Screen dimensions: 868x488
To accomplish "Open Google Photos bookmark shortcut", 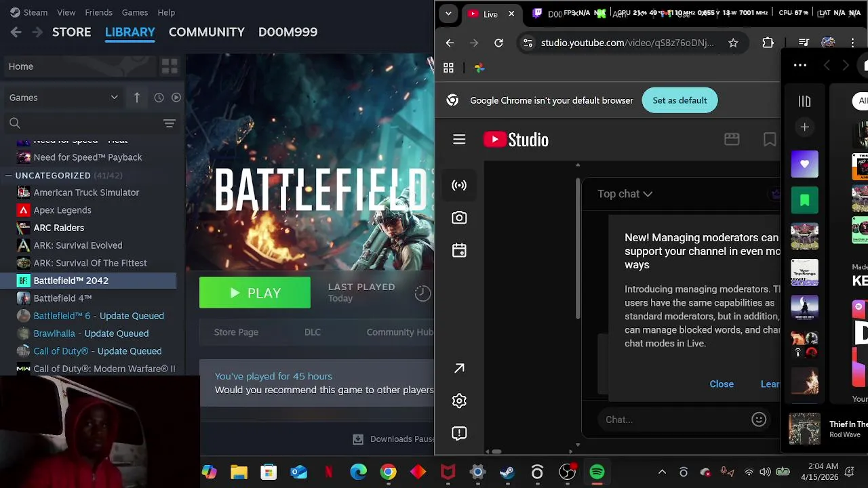I will (479, 68).
